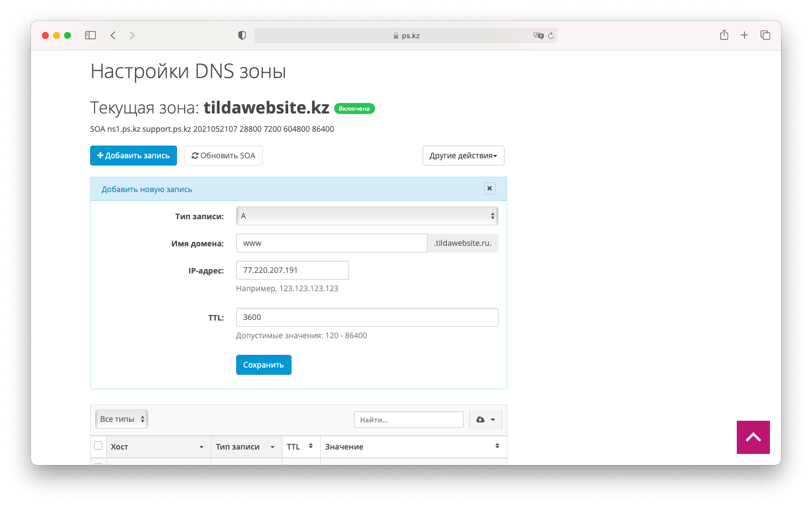Image resolution: width=812 pixels, height=506 pixels.
Task: Open the cloud download dropdown button
Action: (x=486, y=420)
